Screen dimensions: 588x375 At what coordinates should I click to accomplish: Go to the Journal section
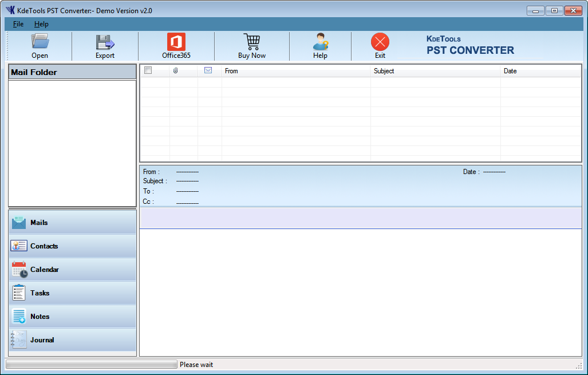coord(72,340)
